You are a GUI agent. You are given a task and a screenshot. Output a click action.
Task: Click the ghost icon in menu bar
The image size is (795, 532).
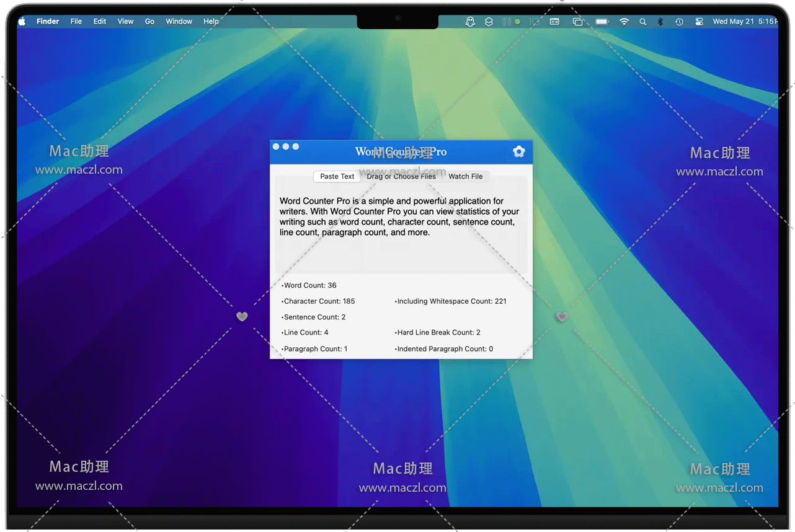(470, 22)
